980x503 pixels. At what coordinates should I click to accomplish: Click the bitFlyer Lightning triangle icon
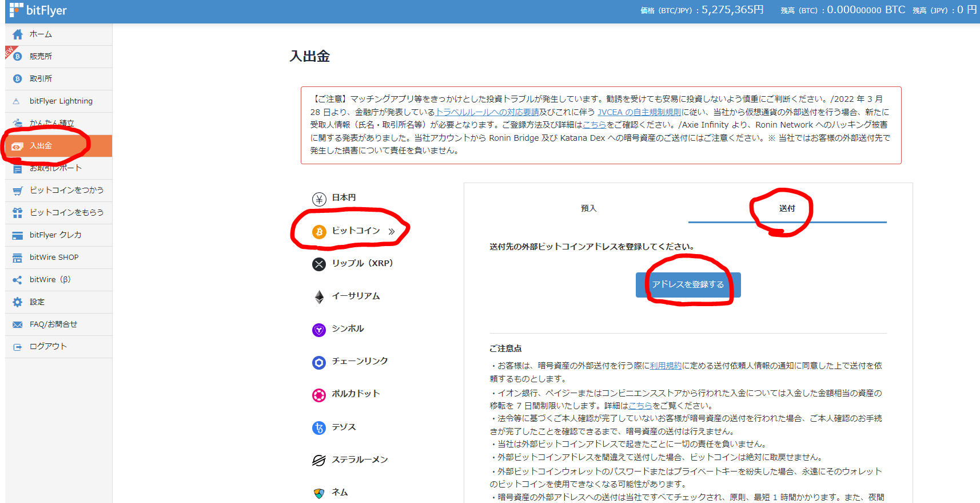[x=17, y=101]
